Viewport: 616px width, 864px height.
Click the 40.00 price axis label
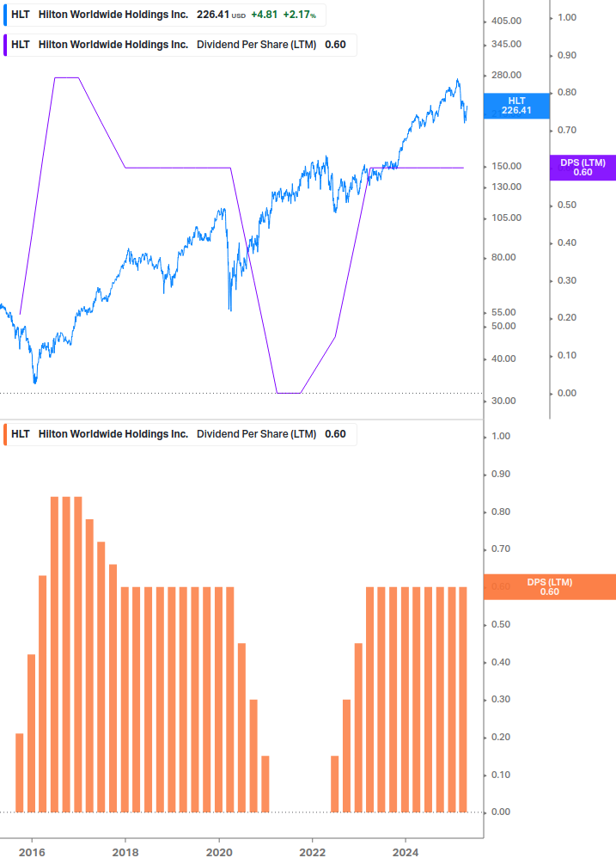pyautogui.click(x=503, y=358)
